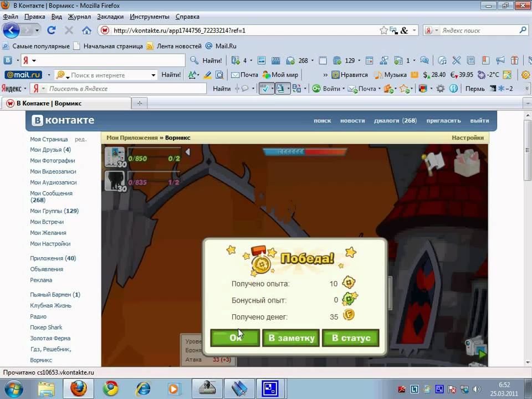The image size is (532, 399).
Task: Click the dark enemy avatar with 0/835
Action: coord(115,181)
